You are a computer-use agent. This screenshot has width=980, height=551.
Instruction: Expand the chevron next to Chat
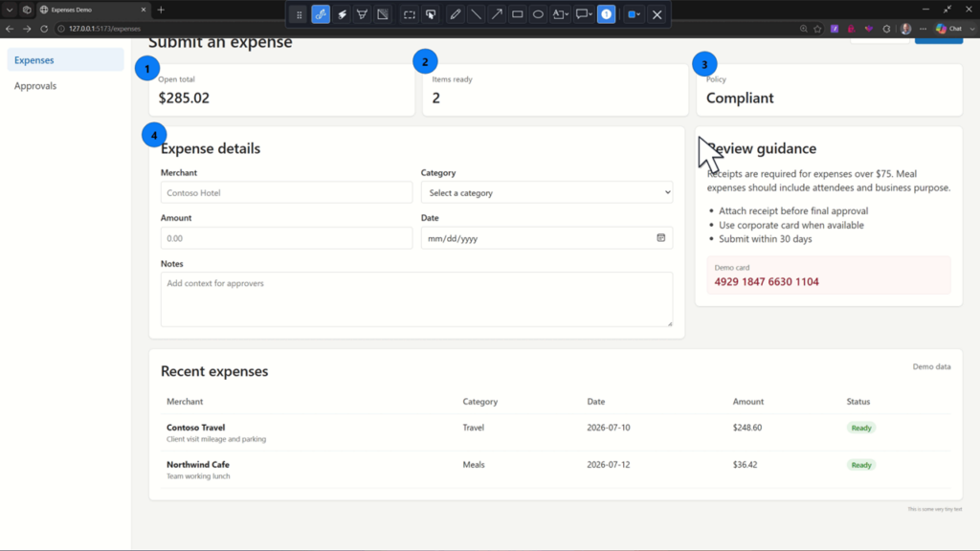tap(972, 29)
